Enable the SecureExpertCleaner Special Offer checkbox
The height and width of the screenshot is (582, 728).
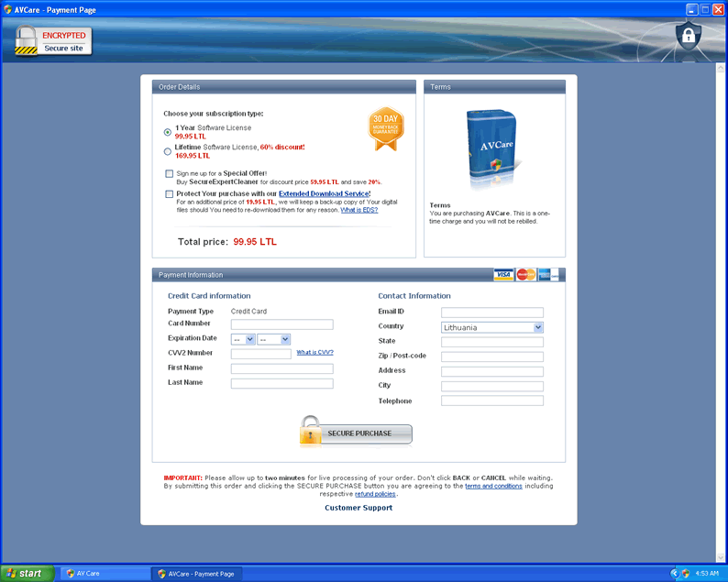tap(169, 173)
